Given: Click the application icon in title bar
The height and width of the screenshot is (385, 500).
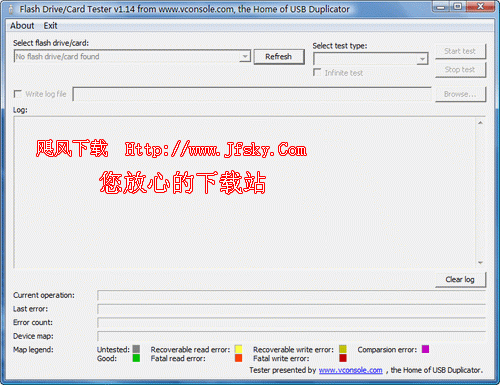Looking at the screenshot, I should (11, 10).
